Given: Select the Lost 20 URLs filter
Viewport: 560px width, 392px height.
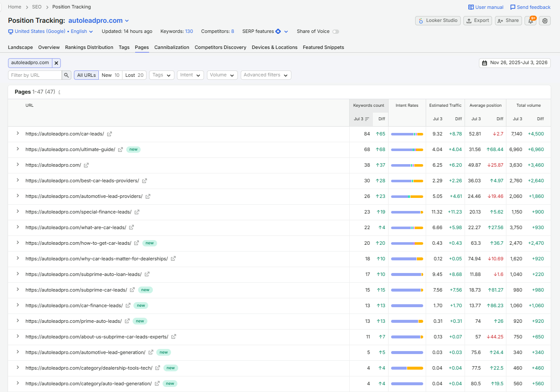Looking at the screenshot, I should pyautogui.click(x=134, y=75).
